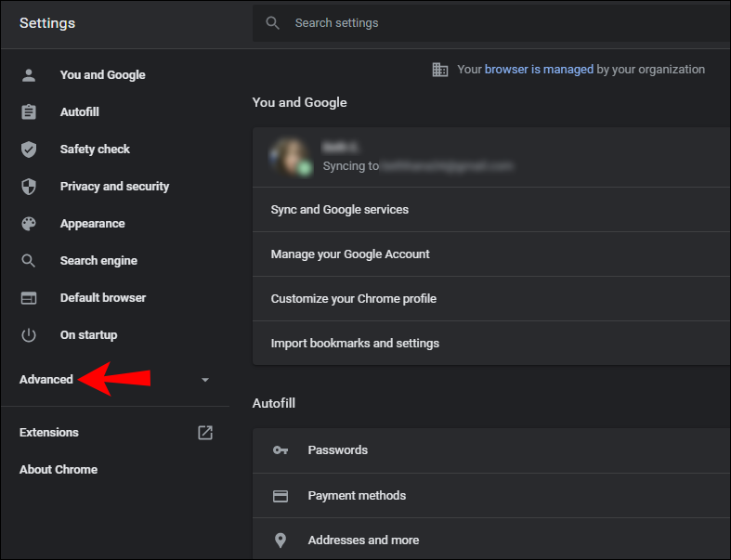Screen dimensions: 731x560
Task: Click the Safety check shield icon
Action: 29,150
